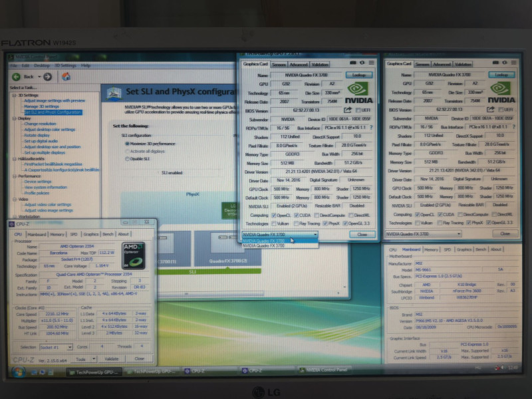The height and width of the screenshot is (399, 532).
Task: Click Lookup button in right GPU-Z window
Action: pos(501,74)
